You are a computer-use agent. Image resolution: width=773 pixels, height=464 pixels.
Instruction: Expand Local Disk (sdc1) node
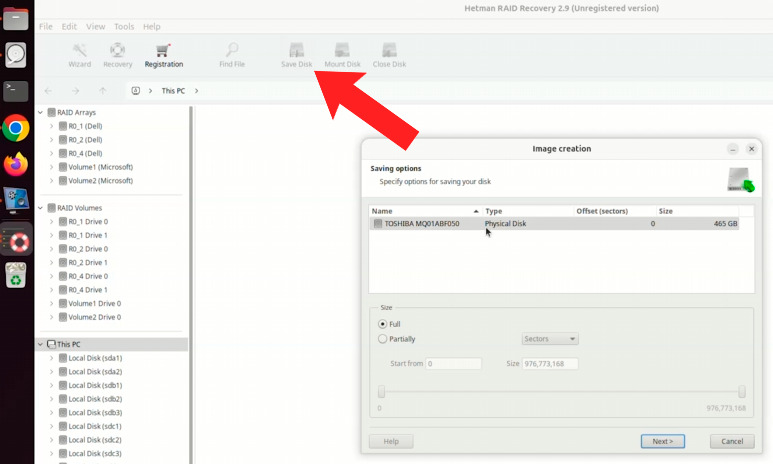(51, 426)
